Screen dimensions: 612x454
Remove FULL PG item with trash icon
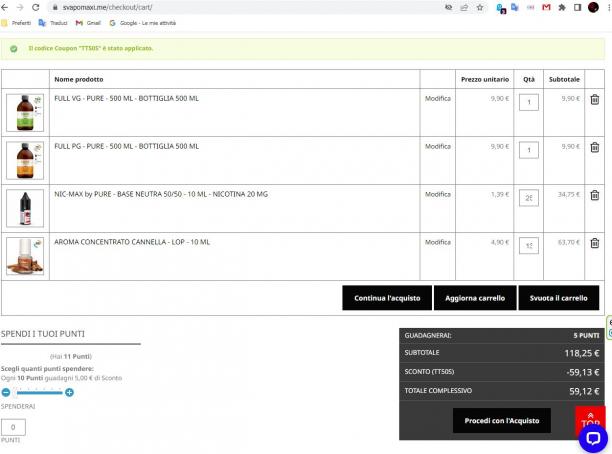tap(594, 148)
